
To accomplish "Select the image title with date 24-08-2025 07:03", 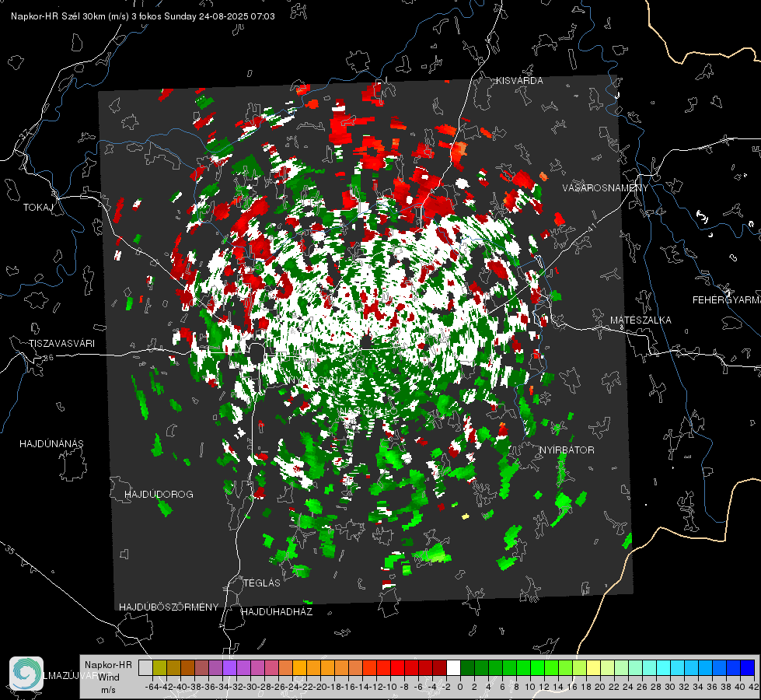I will coord(143,16).
